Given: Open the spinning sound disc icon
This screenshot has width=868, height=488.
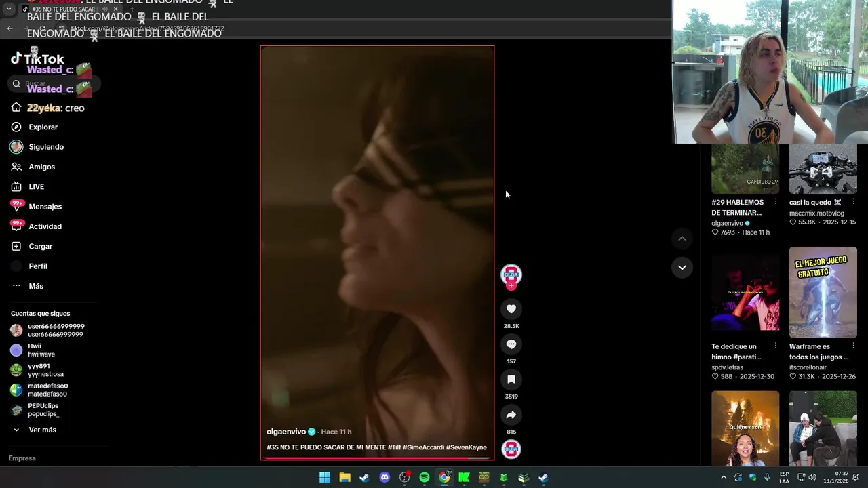Looking at the screenshot, I should pos(511,449).
